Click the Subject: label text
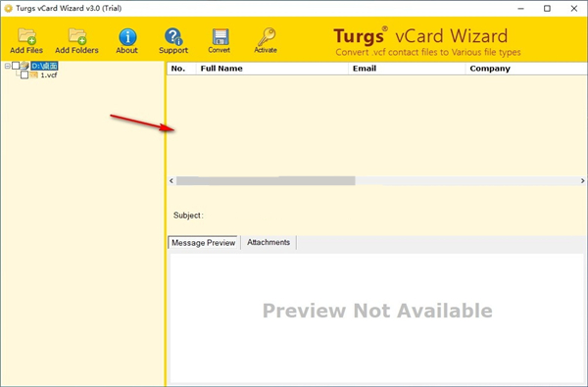The height and width of the screenshot is (387, 588). point(188,216)
